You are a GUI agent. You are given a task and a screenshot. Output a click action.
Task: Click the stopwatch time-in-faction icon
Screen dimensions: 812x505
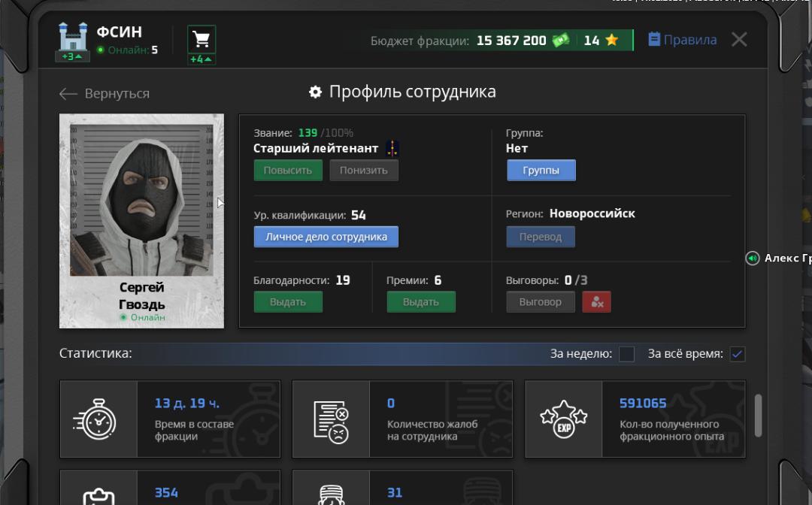pyautogui.click(x=98, y=419)
